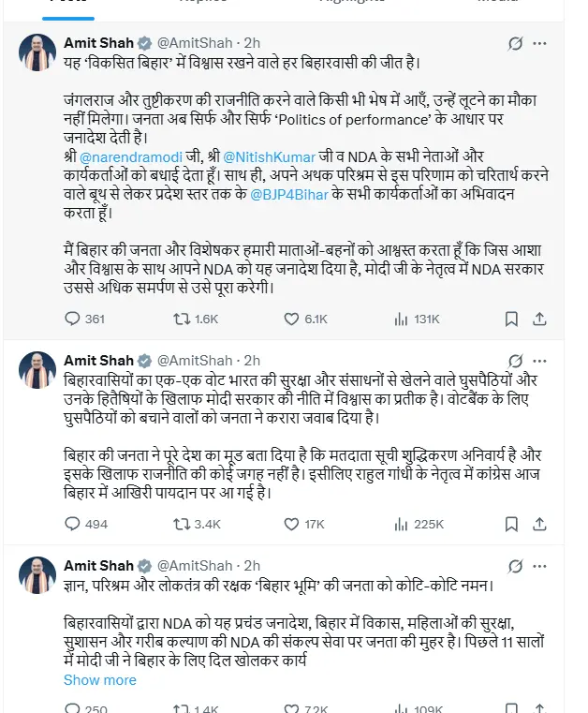Open Amit Shah's avatar on the second post
The image size is (588, 713).
click(37, 370)
